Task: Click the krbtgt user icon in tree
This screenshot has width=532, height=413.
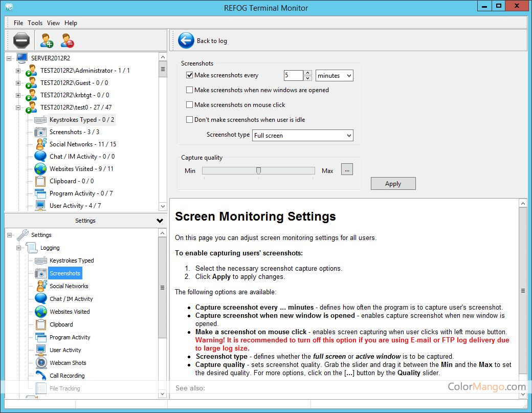Action: tap(31, 95)
